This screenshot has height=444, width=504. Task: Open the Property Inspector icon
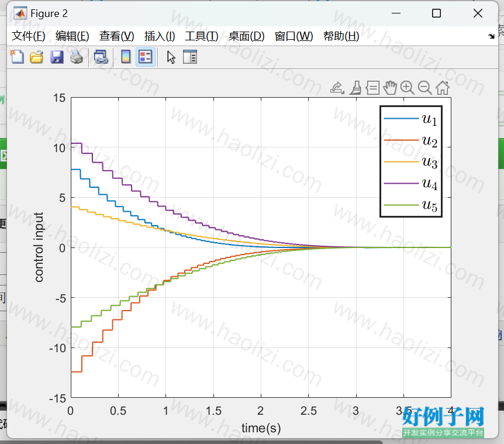click(x=190, y=57)
